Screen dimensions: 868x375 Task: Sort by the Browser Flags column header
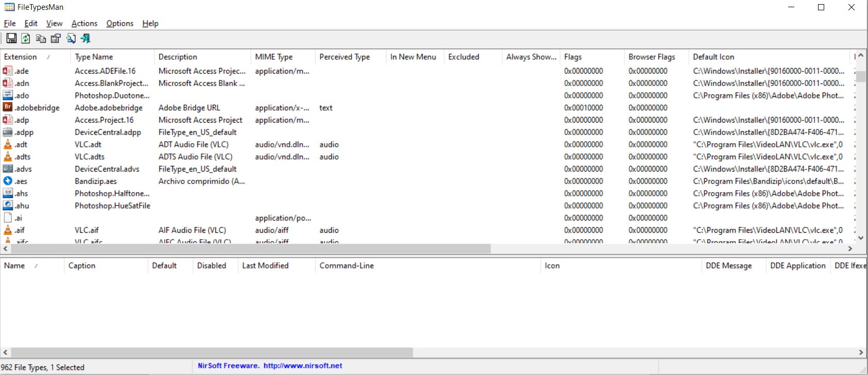point(656,57)
